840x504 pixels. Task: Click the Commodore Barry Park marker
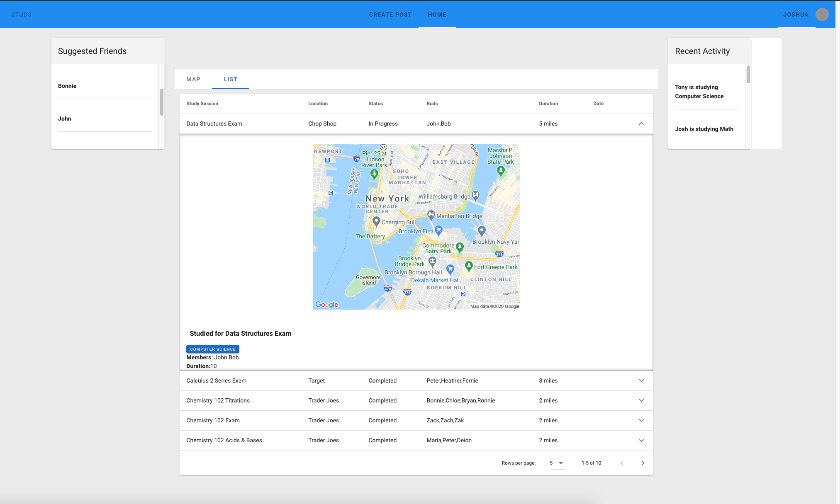pos(460,247)
